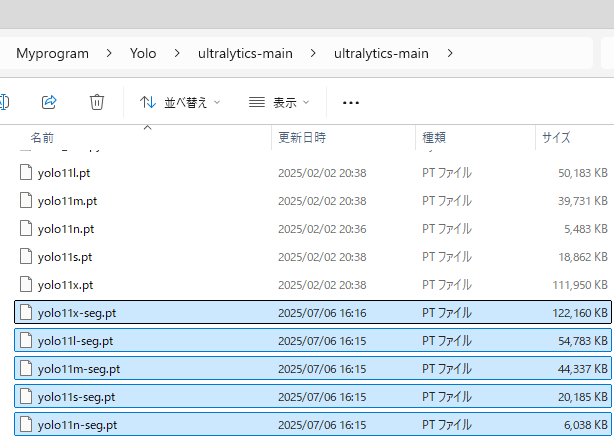
Task: Click the file icon of yolo11x-seg.pt
Action: 26,312
